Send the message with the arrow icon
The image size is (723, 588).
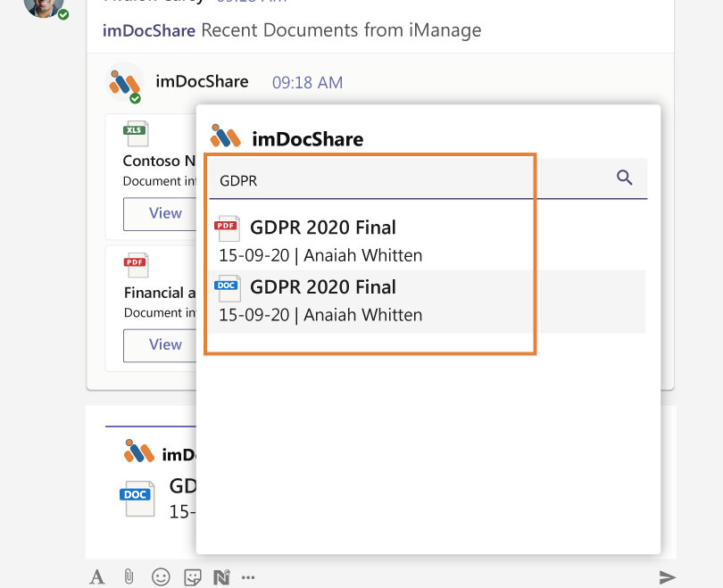pos(667,577)
